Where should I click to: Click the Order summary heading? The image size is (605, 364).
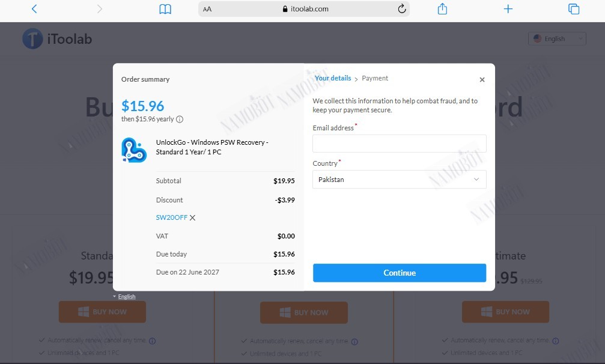coord(145,79)
